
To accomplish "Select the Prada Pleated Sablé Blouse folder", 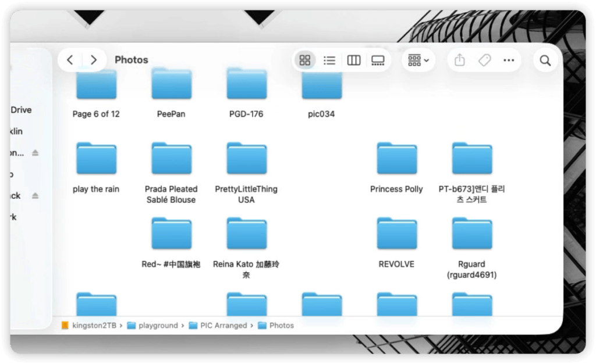I will click(172, 158).
